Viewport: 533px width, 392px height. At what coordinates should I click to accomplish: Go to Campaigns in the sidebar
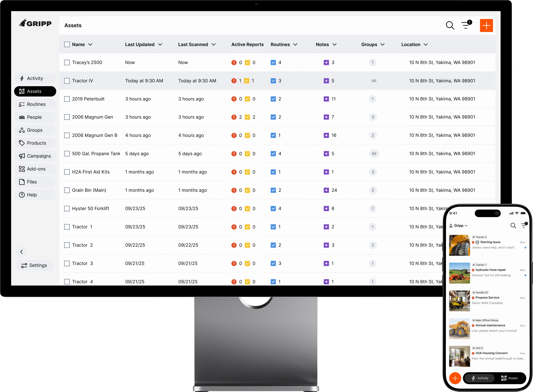coord(35,156)
